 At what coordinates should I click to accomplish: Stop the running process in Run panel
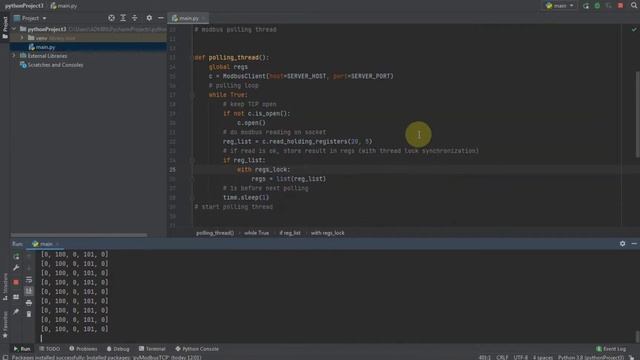point(16,282)
